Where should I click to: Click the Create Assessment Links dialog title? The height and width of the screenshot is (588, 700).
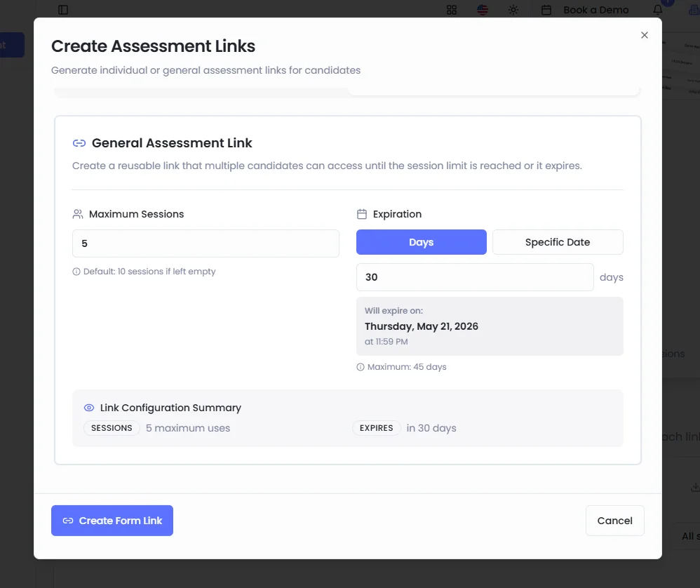tap(153, 46)
